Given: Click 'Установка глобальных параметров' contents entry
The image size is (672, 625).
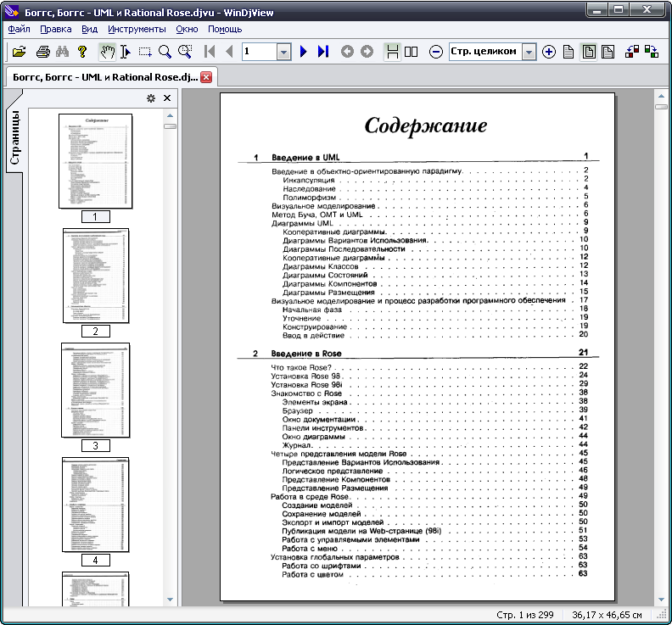Looking at the screenshot, I should (x=335, y=557).
